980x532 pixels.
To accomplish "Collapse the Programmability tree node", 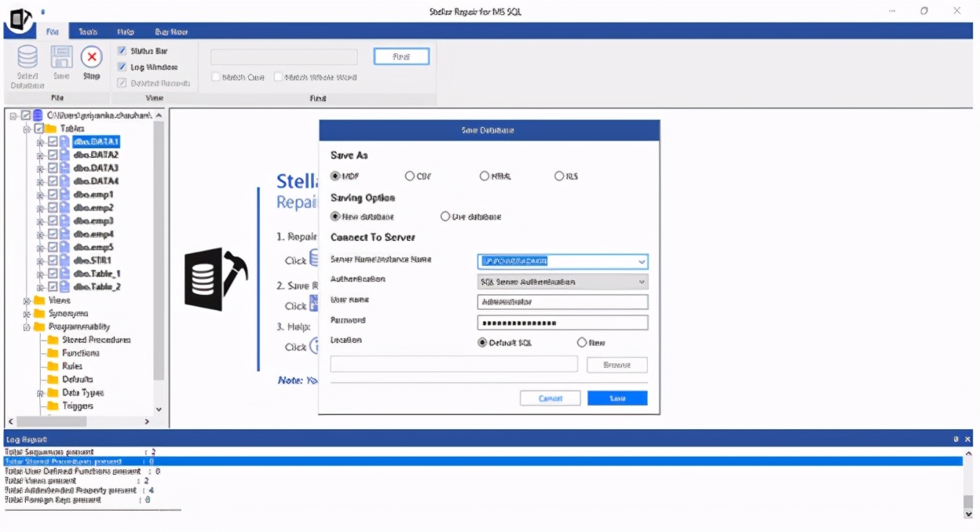I will pos(27,327).
